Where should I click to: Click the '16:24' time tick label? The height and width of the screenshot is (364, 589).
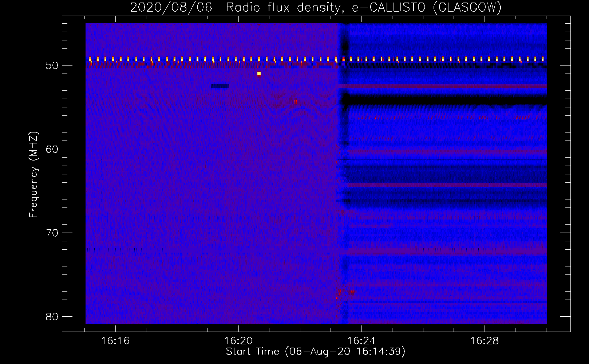pyautogui.click(x=361, y=341)
